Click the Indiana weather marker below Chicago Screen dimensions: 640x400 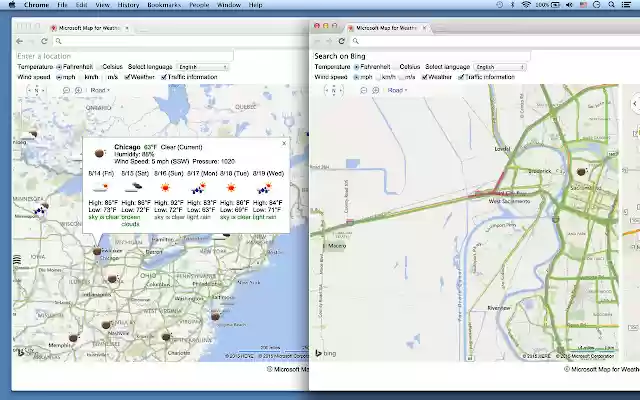tap(113, 279)
